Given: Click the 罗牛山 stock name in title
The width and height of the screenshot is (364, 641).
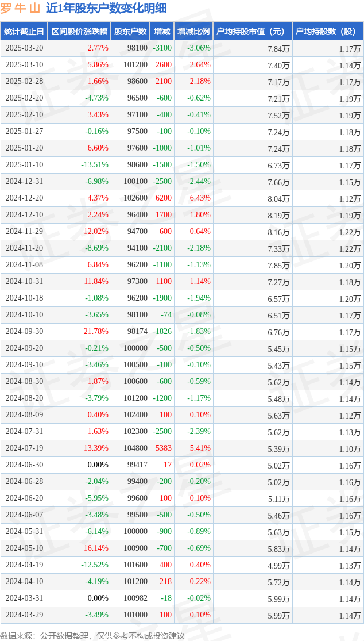Looking at the screenshot, I should point(21,8).
